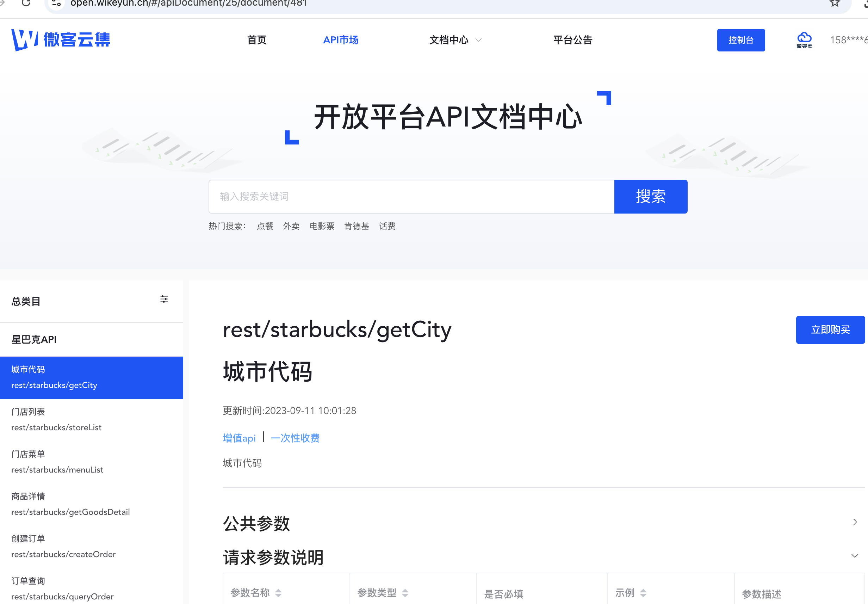This screenshot has width=868, height=604.
Task: Select 城市代码 getCity sidebar item
Action: [x=92, y=377]
